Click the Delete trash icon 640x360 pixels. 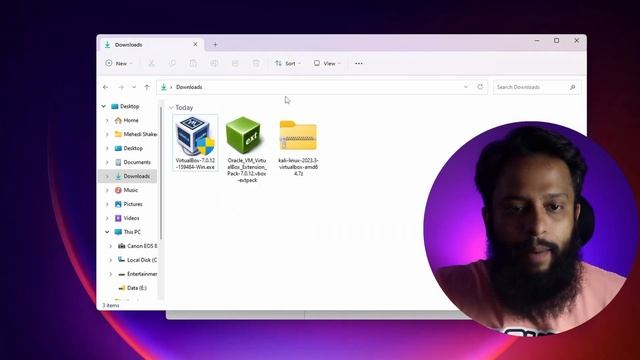pos(256,63)
